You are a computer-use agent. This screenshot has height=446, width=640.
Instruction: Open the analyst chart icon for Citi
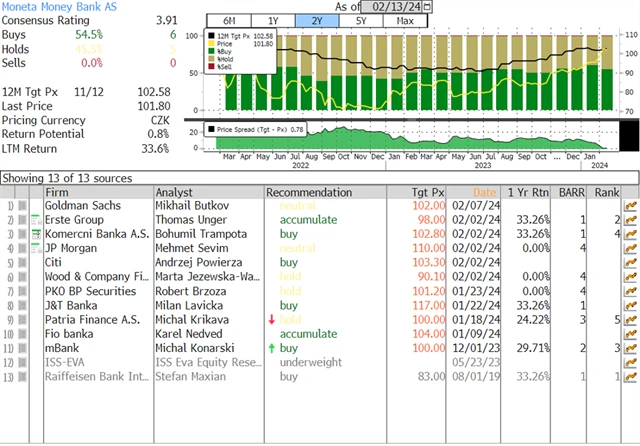630,262
